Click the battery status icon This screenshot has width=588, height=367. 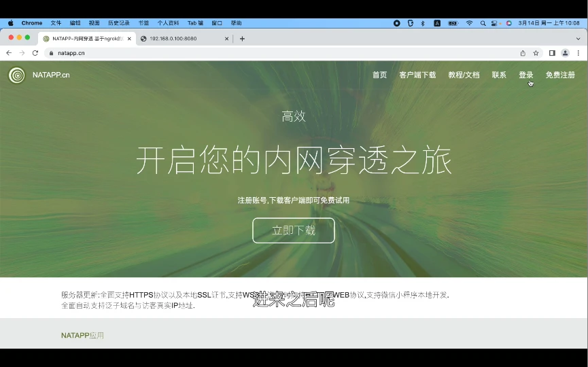click(x=453, y=23)
